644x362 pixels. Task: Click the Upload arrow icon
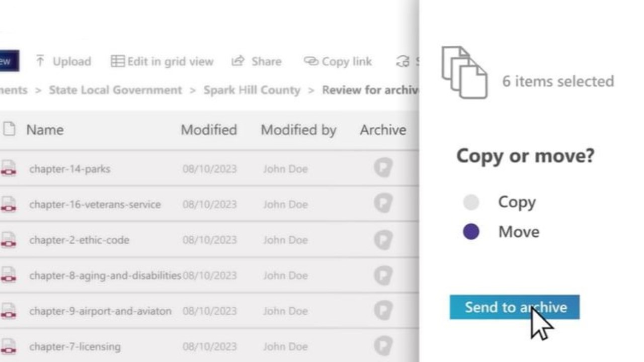click(x=40, y=61)
